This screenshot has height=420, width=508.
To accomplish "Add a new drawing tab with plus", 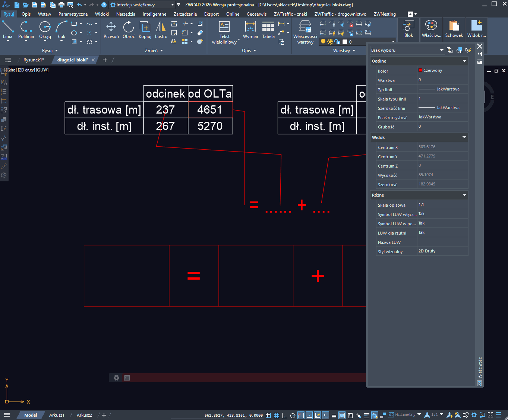I will click(105, 60).
